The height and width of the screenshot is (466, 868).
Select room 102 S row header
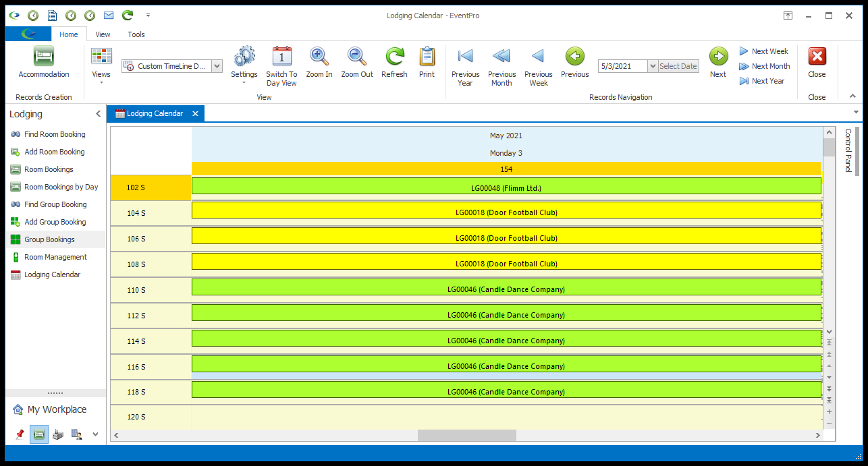[151, 187]
